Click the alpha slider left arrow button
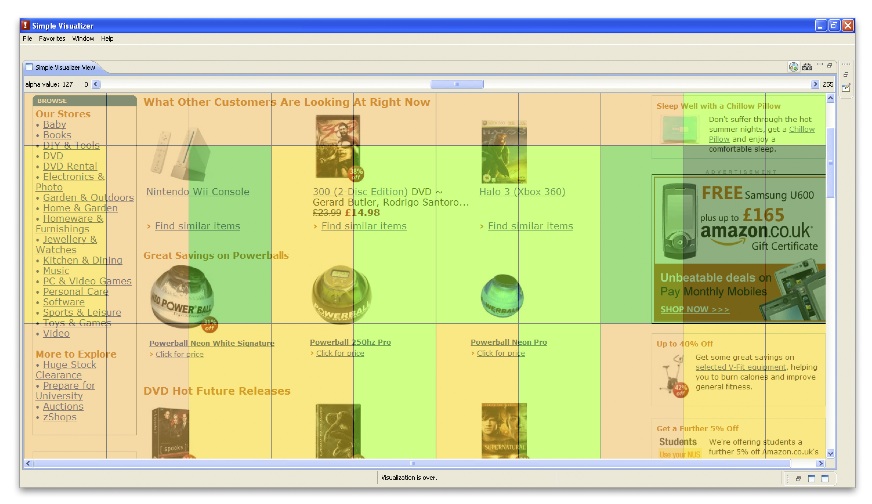 97,85
